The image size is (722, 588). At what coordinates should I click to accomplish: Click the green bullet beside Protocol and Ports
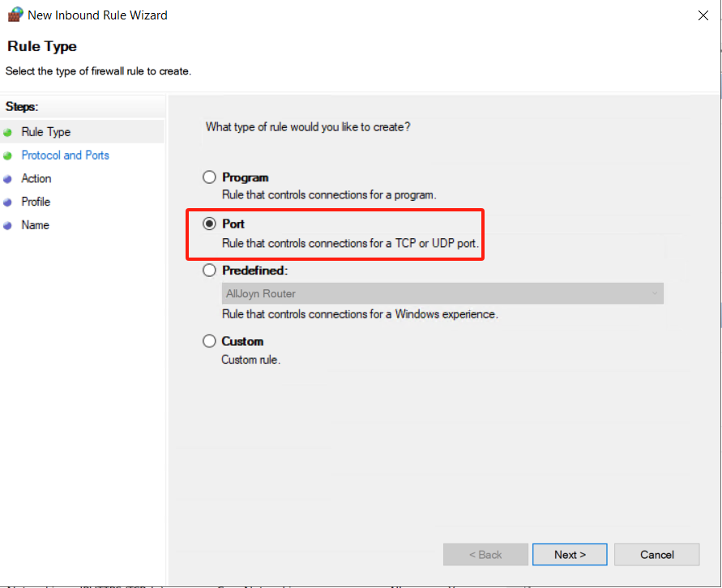pos(8,156)
